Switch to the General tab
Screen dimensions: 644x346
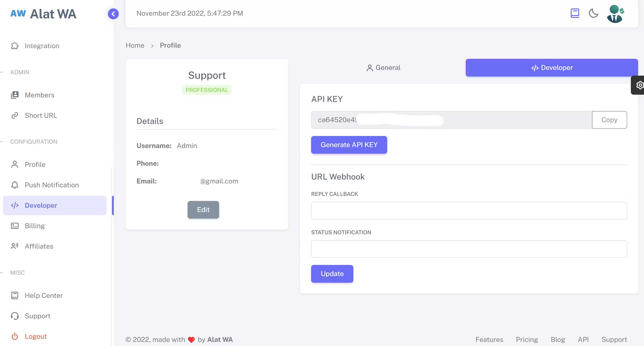383,68
